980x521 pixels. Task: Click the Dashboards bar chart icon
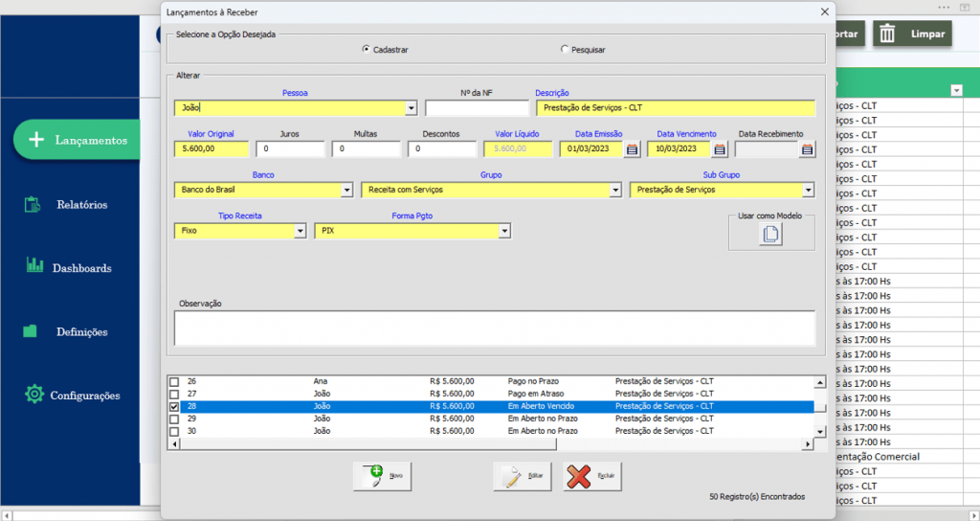[34, 265]
